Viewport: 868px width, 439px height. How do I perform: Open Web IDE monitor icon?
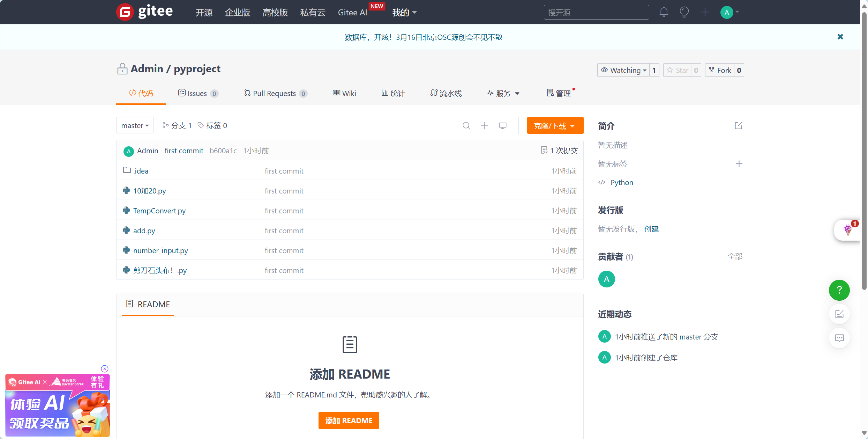pos(502,126)
